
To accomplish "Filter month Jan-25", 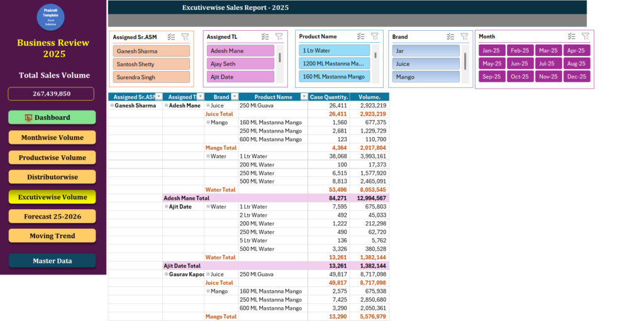I will [x=492, y=50].
